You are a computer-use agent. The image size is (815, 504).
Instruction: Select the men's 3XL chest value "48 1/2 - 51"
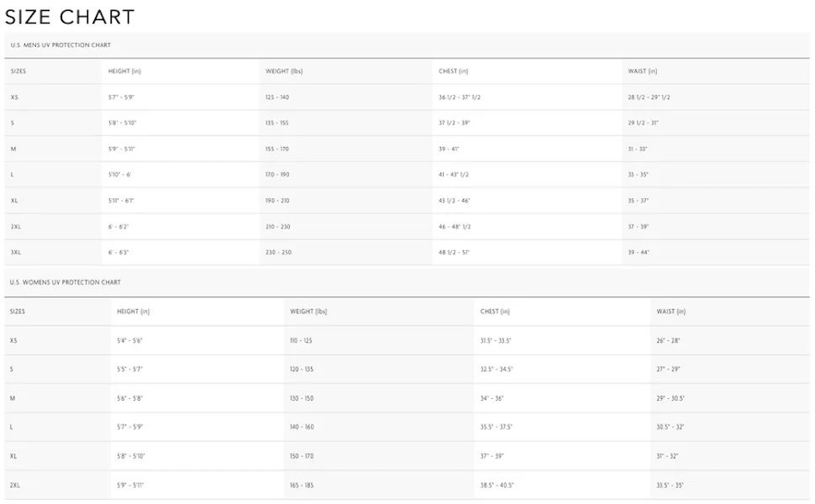pos(454,253)
